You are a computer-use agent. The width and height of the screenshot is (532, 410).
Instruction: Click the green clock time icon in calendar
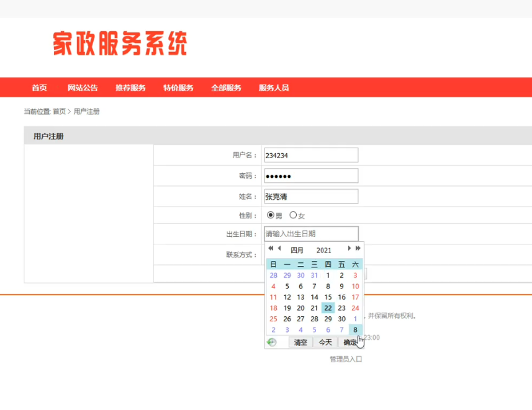[x=271, y=342]
